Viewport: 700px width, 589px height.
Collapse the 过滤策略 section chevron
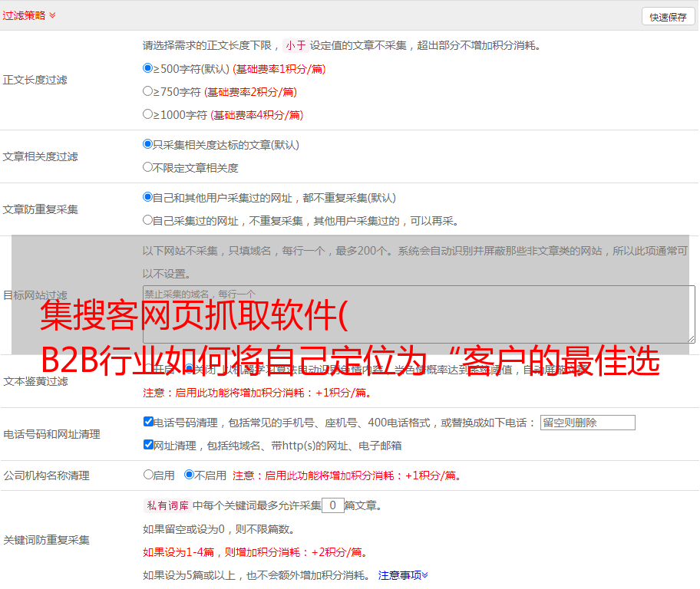[52, 15]
